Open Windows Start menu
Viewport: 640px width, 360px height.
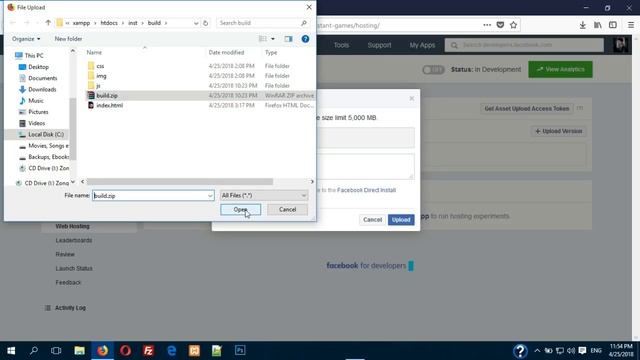[x=11, y=351]
